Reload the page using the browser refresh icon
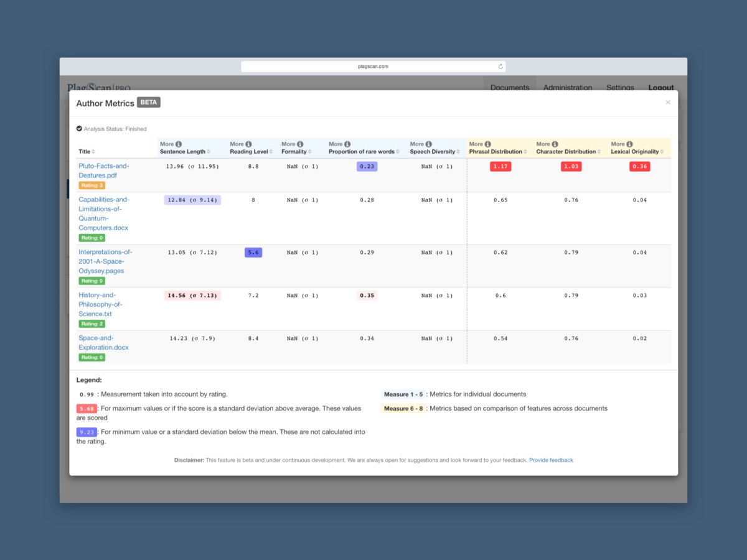 500,67
